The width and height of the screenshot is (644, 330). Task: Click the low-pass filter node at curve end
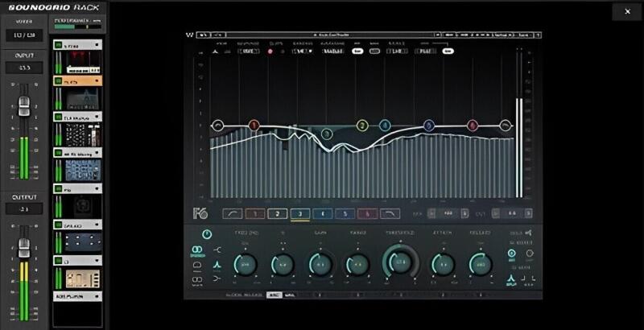click(506, 126)
